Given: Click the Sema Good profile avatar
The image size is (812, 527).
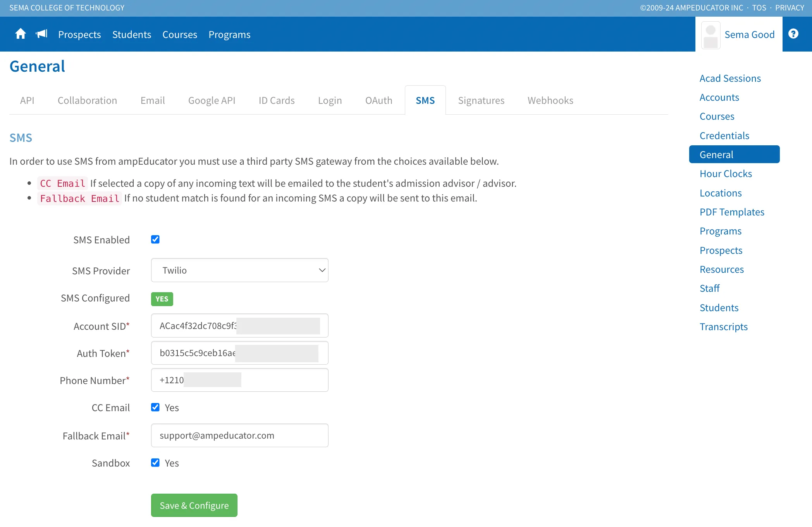Looking at the screenshot, I should (x=710, y=35).
